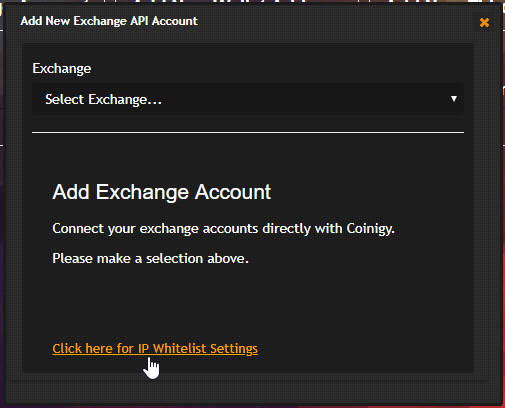Click the "Please make a selection above." text
This screenshot has width=505, height=408.
point(150,259)
